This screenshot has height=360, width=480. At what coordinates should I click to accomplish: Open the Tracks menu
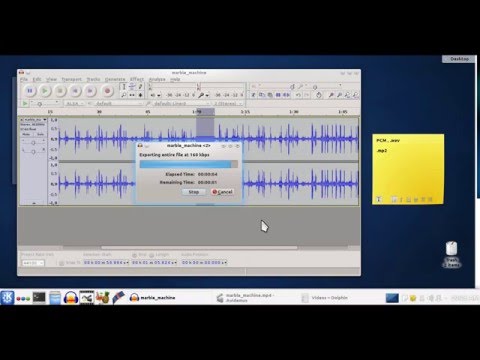[93, 79]
